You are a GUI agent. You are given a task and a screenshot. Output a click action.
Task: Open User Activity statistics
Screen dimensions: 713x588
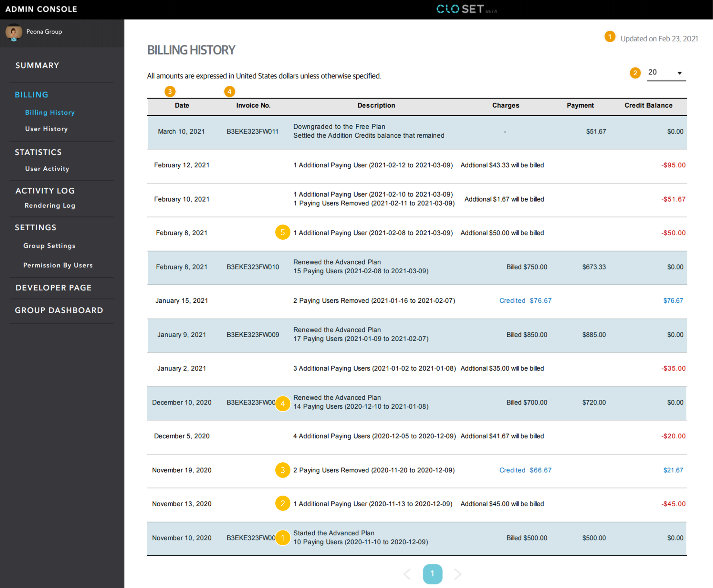pos(47,169)
